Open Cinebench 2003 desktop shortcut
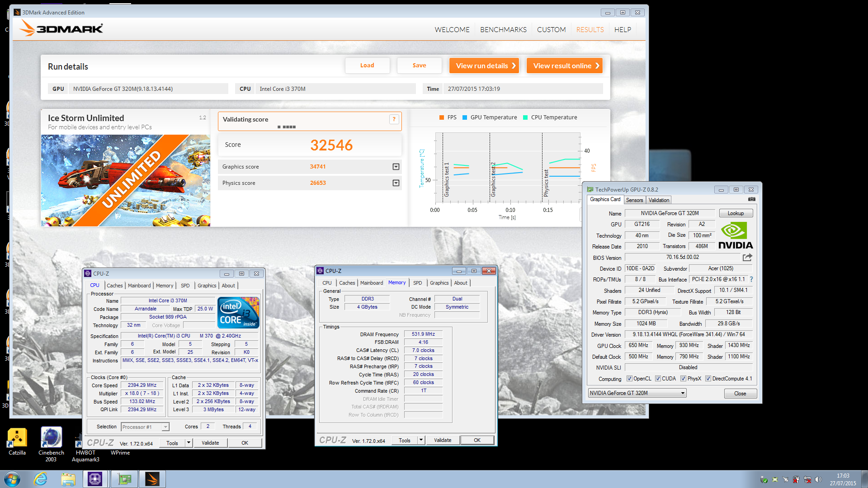The width and height of the screenshot is (868, 488). point(51,444)
